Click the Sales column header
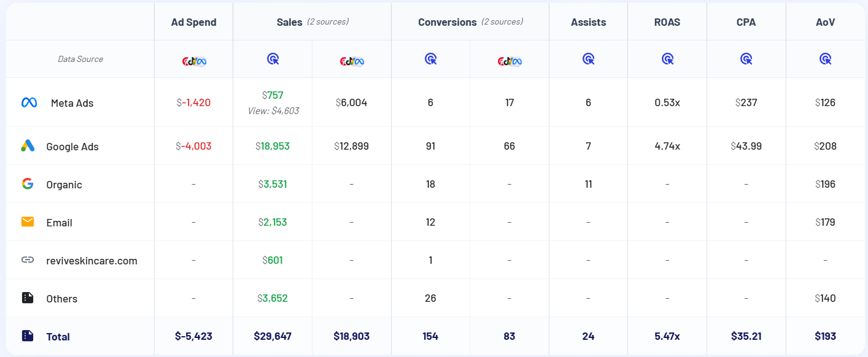This screenshot has height=357, width=868. click(x=290, y=22)
